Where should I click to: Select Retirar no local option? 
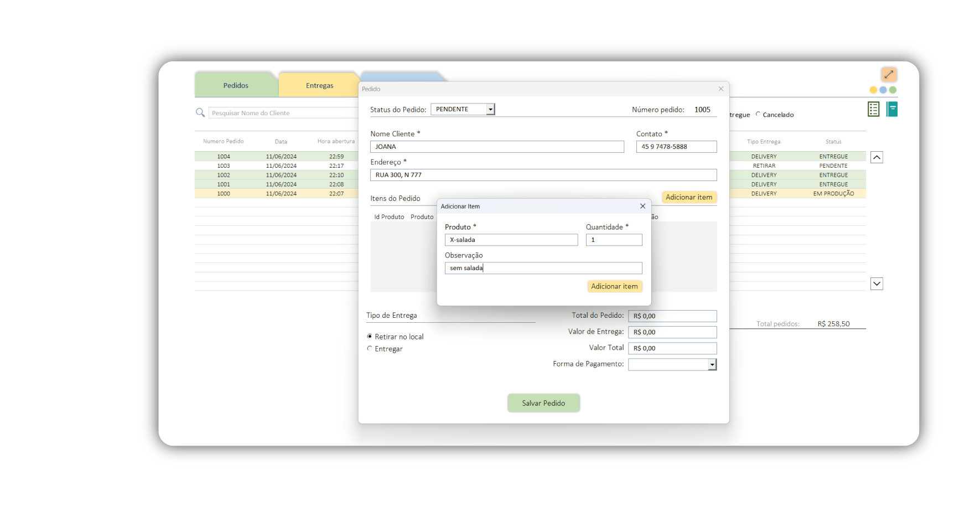pyautogui.click(x=370, y=337)
